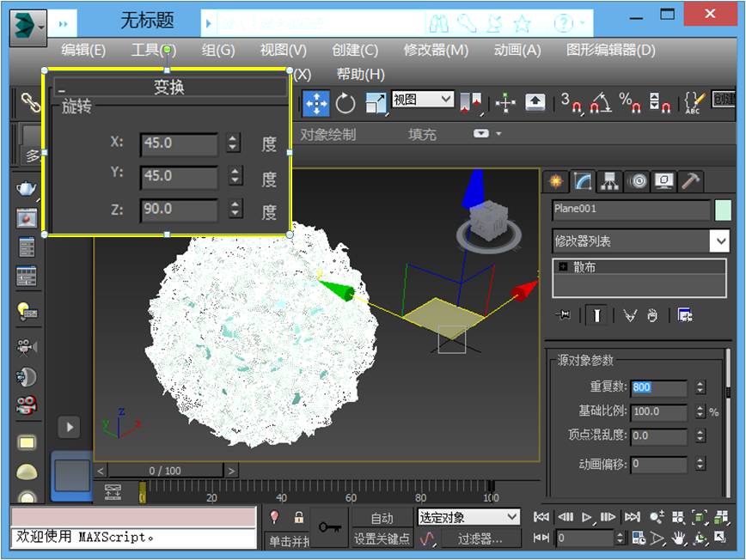This screenshot has height=560, width=746.
Task: Open 帮助(H) menu
Action: (361, 74)
